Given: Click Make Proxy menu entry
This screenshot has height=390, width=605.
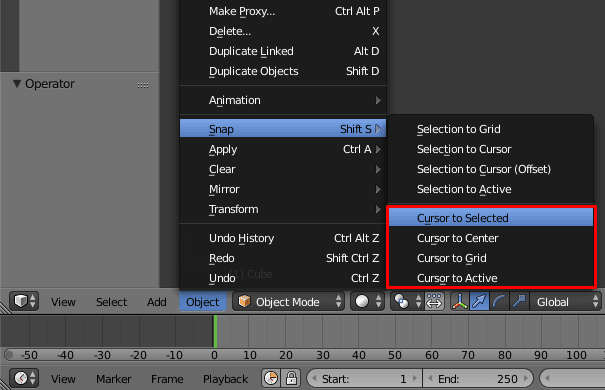Looking at the screenshot, I should (x=283, y=11).
